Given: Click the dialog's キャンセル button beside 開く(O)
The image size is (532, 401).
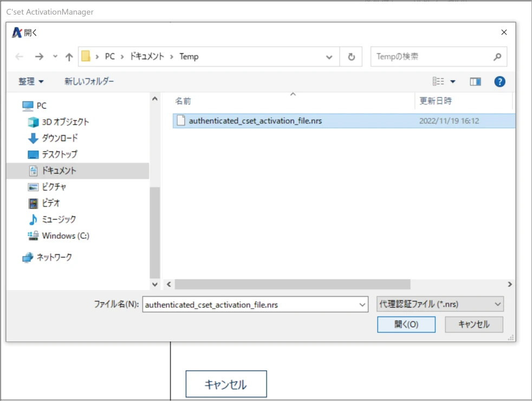Looking at the screenshot, I should pyautogui.click(x=473, y=324).
